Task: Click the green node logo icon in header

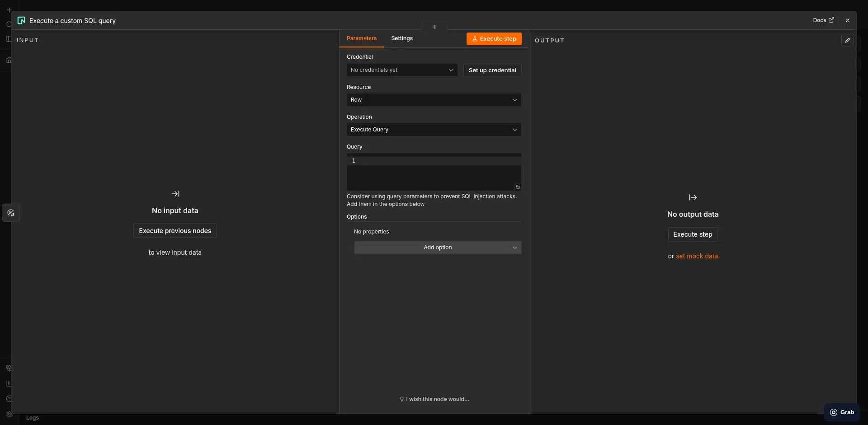Action: pyautogui.click(x=21, y=20)
